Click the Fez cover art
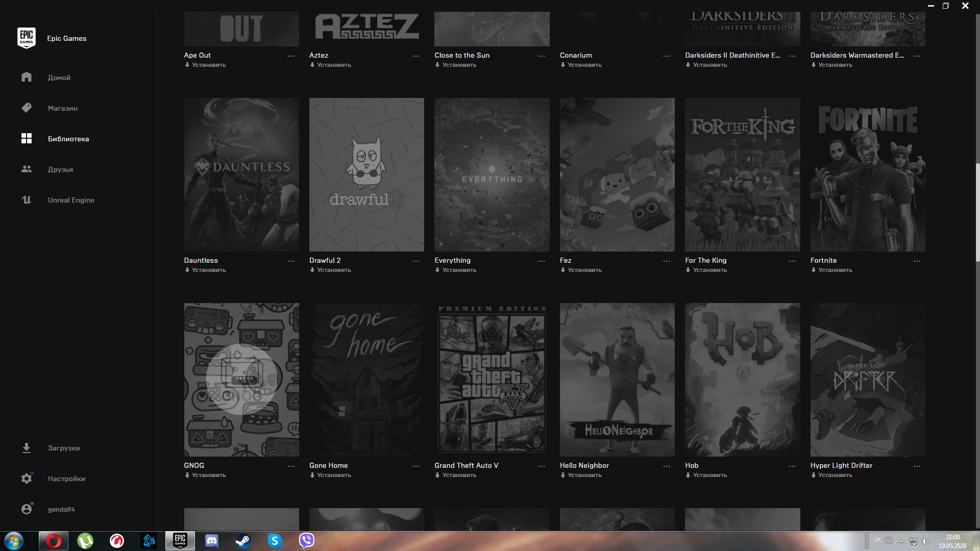Image resolution: width=980 pixels, height=551 pixels. [x=617, y=174]
